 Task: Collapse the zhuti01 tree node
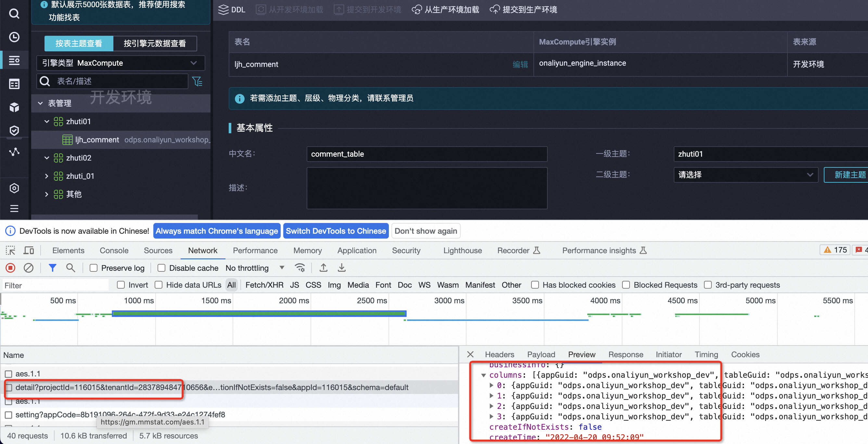pos(47,121)
